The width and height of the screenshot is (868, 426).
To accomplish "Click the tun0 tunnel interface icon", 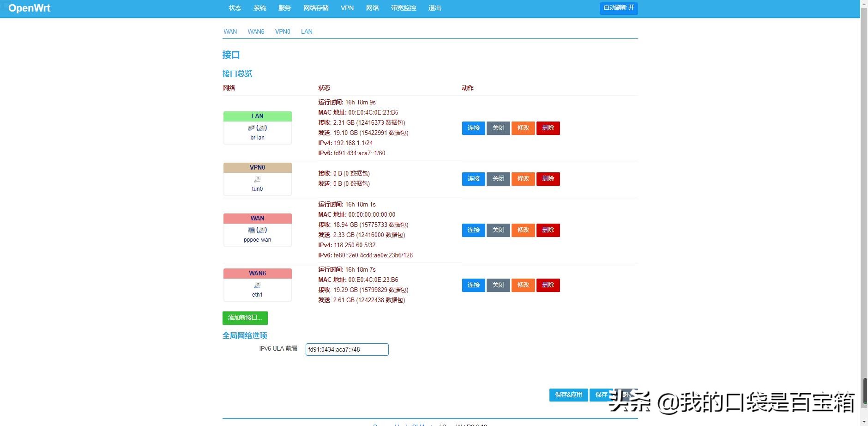I will [x=257, y=180].
